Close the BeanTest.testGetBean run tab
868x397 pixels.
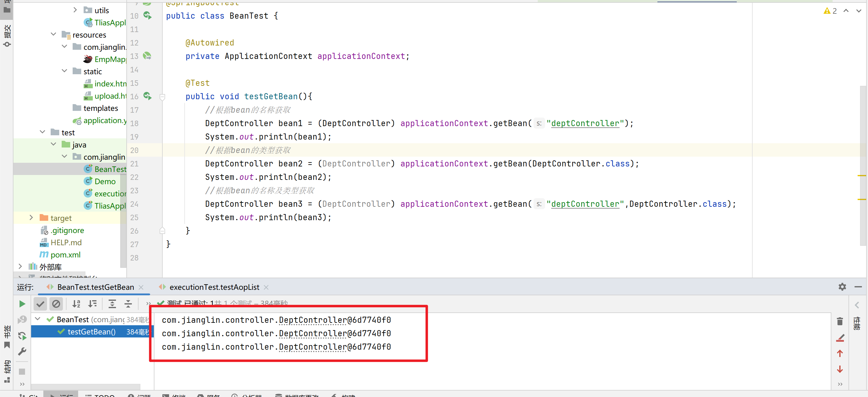[x=141, y=287]
